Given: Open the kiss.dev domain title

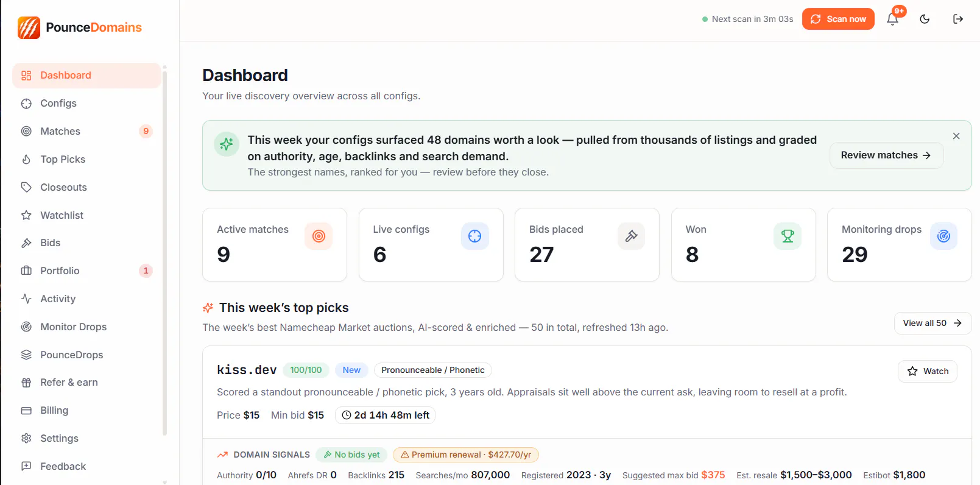Looking at the screenshot, I should 247,370.
